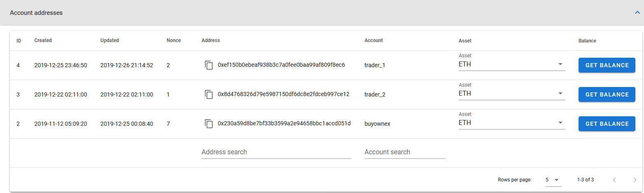644x193 pixels.
Task: Collapse the Account addresses panel chevron
Action: coord(637,13)
